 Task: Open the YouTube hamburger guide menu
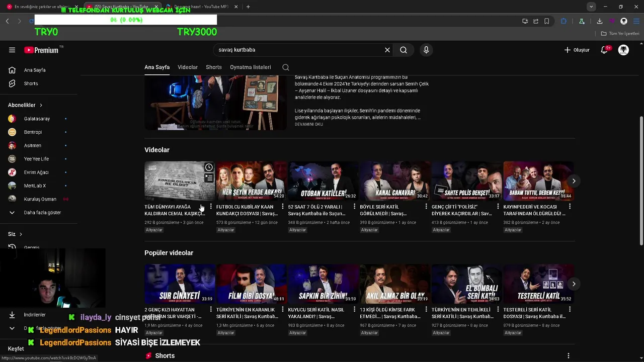[x=12, y=50]
